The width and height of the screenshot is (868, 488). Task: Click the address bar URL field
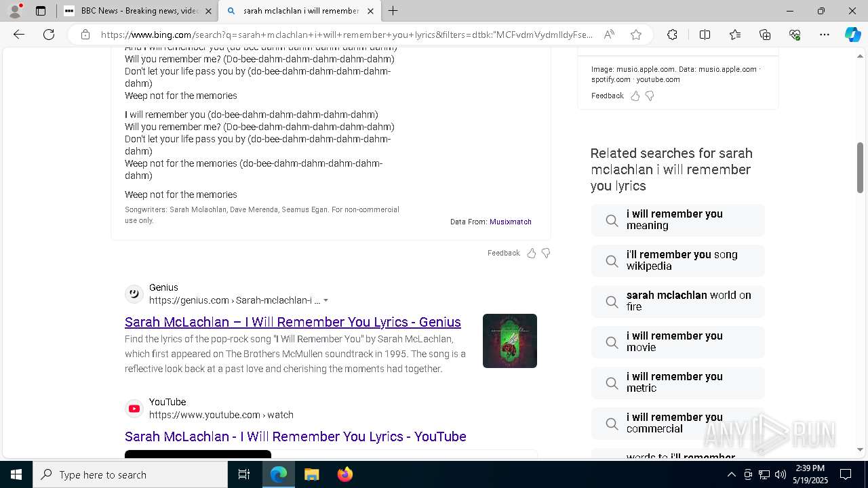tap(346, 35)
